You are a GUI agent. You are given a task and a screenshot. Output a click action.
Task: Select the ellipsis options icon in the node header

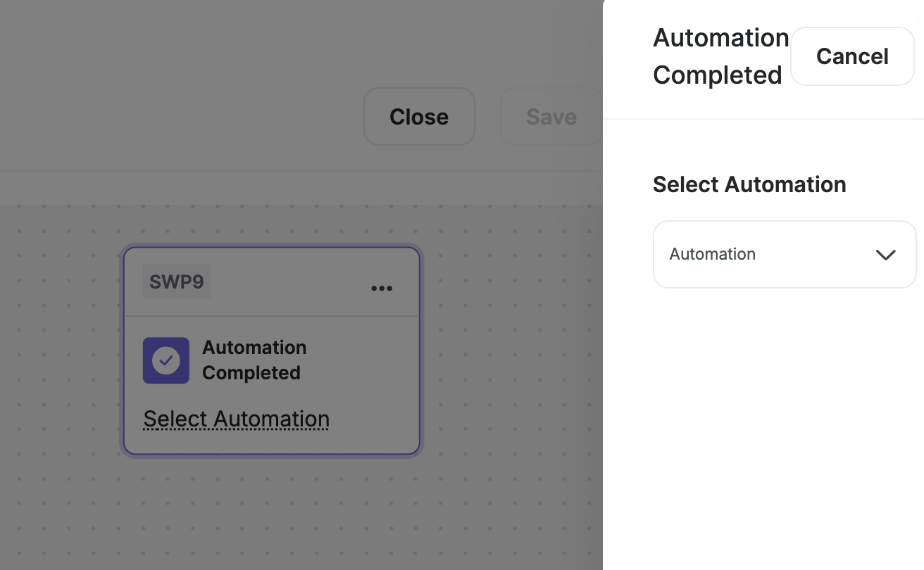click(382, 287)
